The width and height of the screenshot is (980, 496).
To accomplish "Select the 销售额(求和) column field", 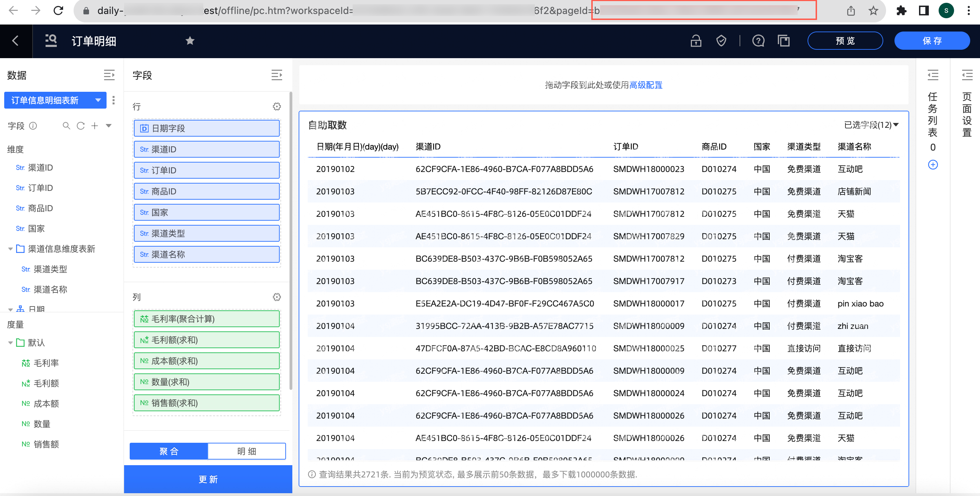I will (206, 403).
